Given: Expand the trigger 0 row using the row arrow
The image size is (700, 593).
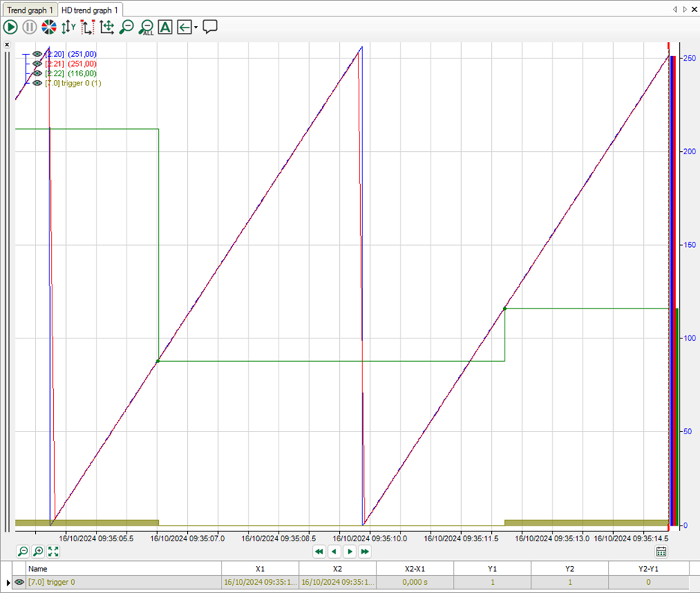Looking at the screenshot, I should click(8, 582).
